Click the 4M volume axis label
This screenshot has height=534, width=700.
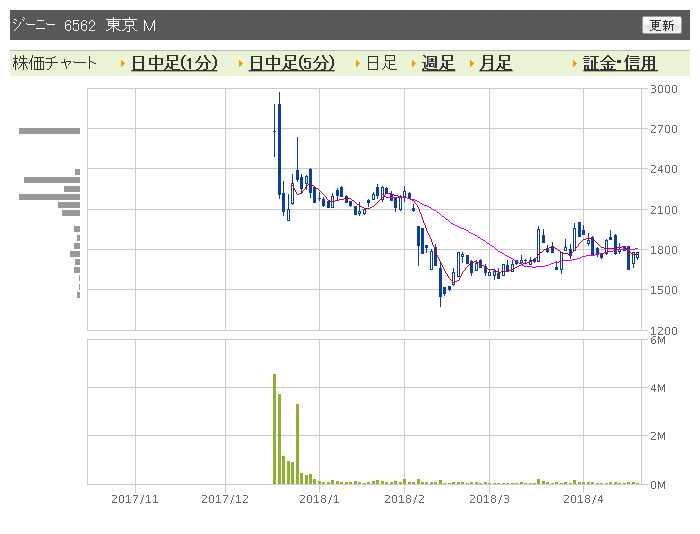658,388
